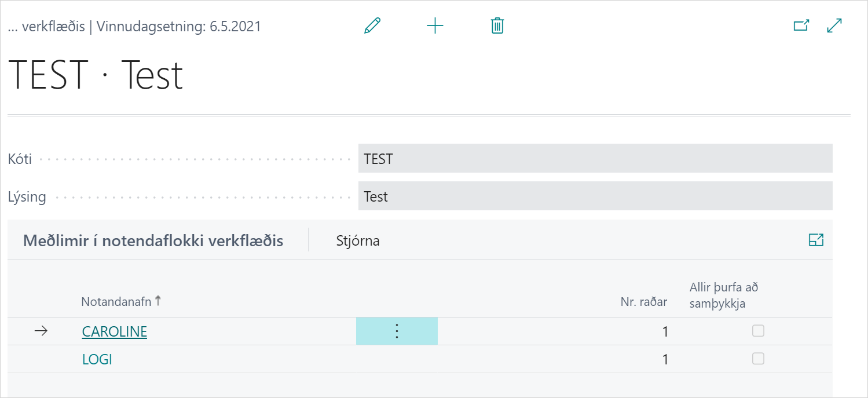The height and width of the screenshot is (398, 868).
Task: Expand page to full screen arrows icon
Action: 834,26
